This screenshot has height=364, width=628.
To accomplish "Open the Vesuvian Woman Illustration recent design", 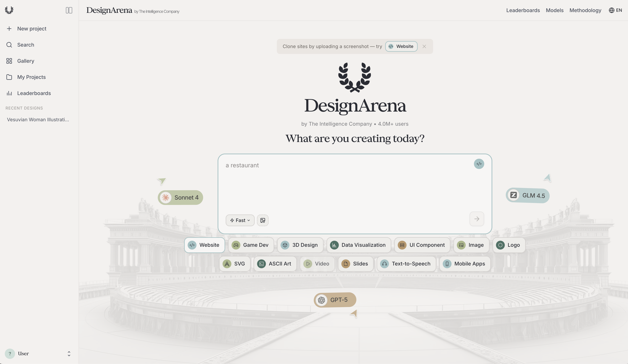I will pos(38,119).
